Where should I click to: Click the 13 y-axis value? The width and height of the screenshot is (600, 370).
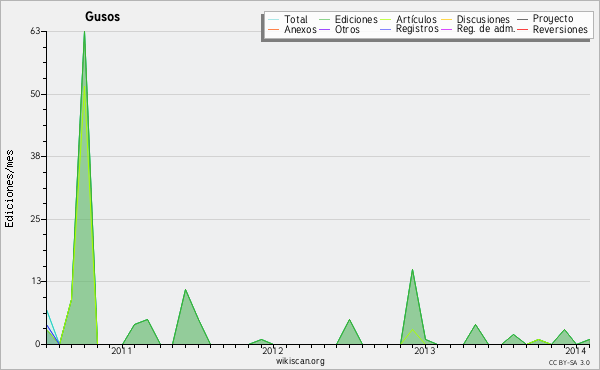35,281
